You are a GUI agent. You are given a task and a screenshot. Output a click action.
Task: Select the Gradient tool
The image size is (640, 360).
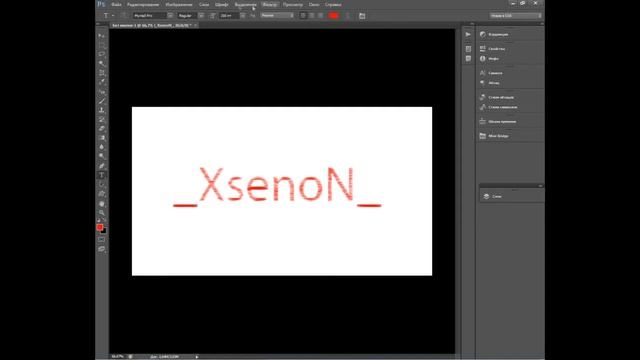tap(101, 138)
